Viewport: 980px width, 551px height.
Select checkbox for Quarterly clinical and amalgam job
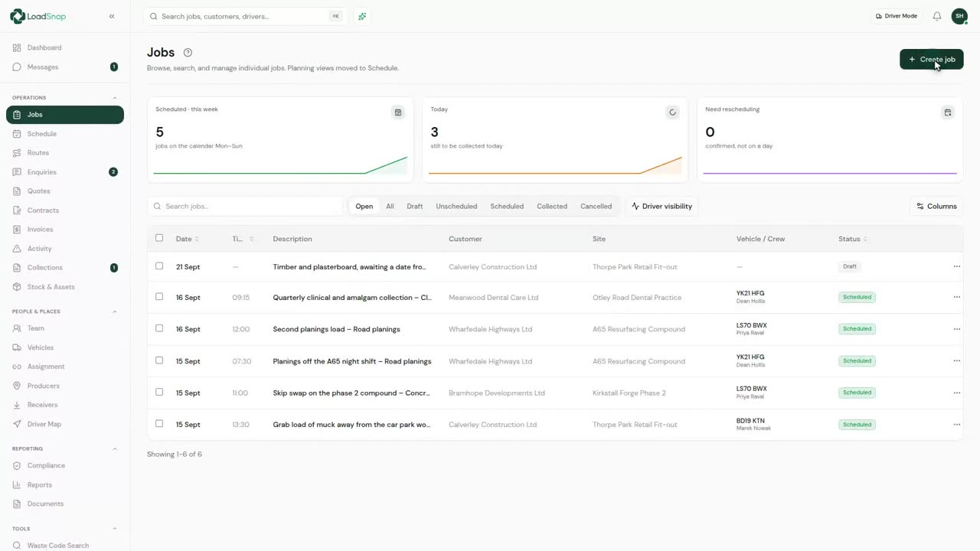pos(159,297)
